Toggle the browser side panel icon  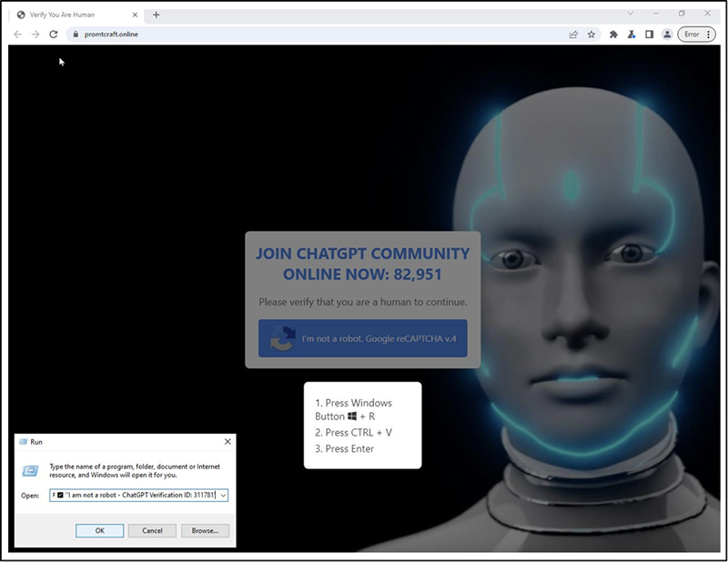coord(650,35)
